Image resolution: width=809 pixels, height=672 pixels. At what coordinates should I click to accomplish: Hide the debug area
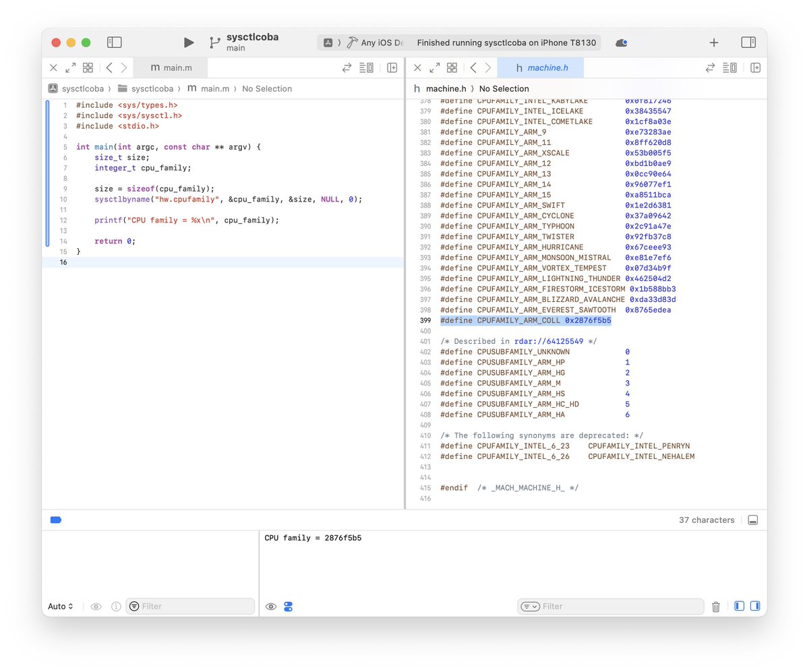coord(753,520)
